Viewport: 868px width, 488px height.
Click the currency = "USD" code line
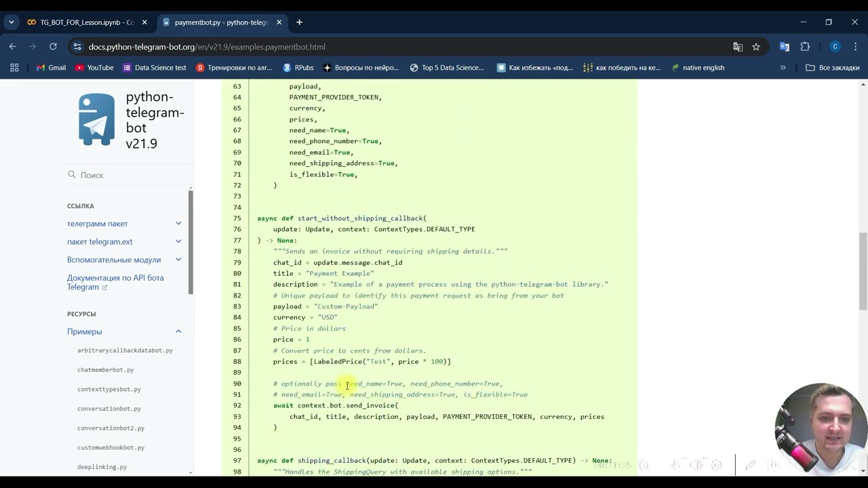pos(305,317)
